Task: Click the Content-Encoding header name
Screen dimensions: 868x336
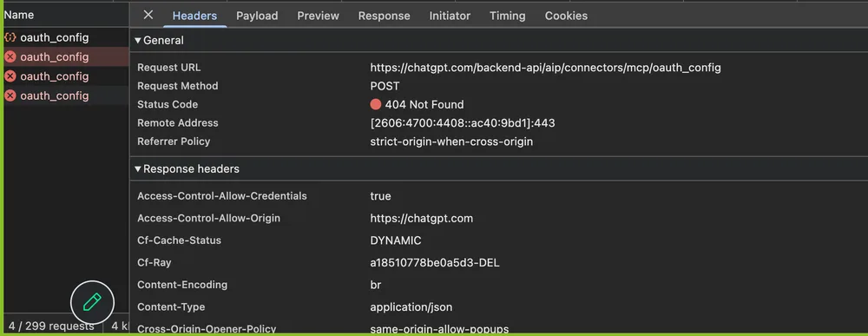Action: [x=182, y=285]
